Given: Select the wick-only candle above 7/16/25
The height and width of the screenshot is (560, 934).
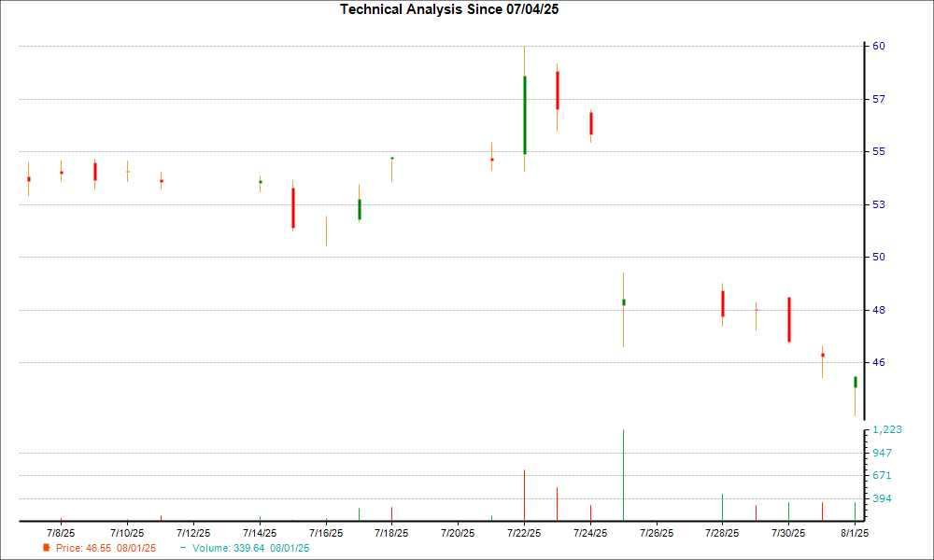Looking at the screenshot, I should pos(326,231).
